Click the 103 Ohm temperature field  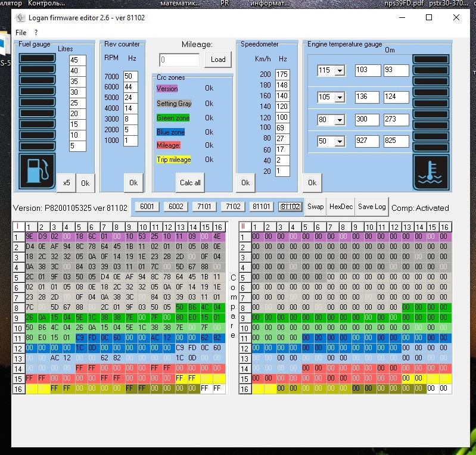coord(368,70)
